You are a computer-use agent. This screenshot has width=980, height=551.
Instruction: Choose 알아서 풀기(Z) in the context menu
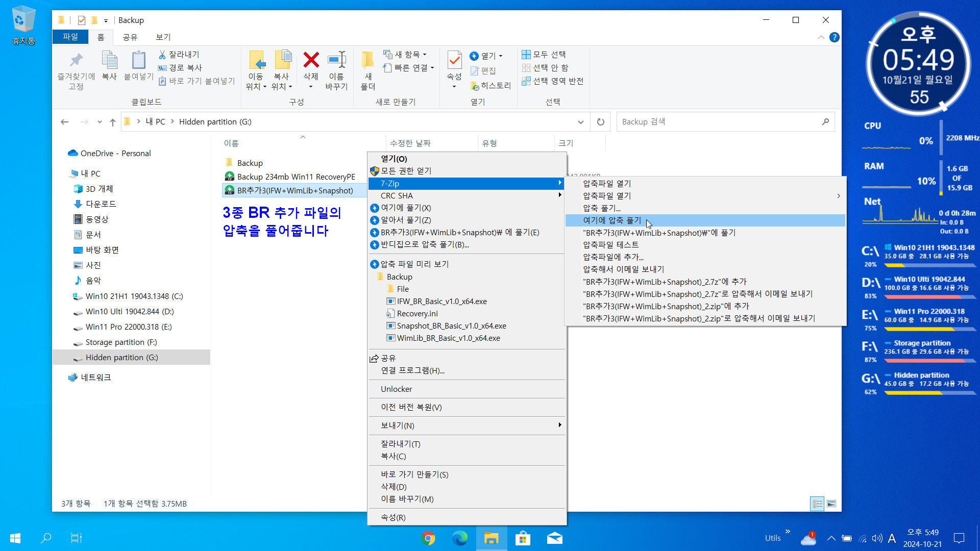click(x=467, y=220)
